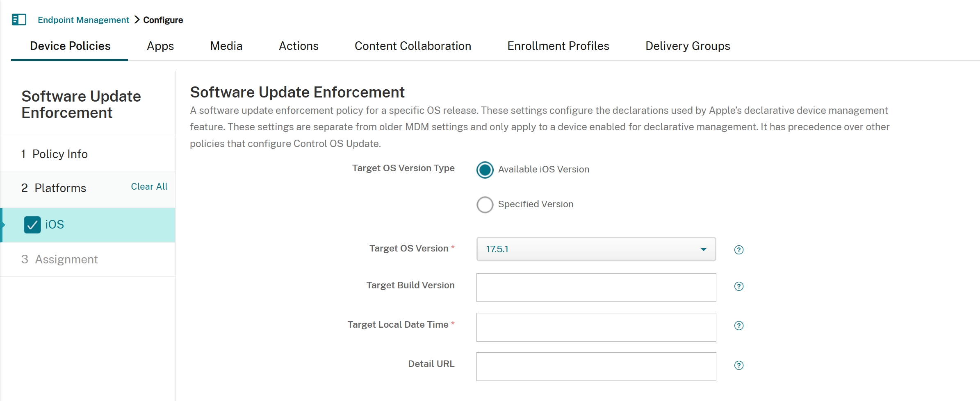Viewport: 980px width, 401px height.
Task: Click the help icon beside Target Build Version
Action: 738,287
